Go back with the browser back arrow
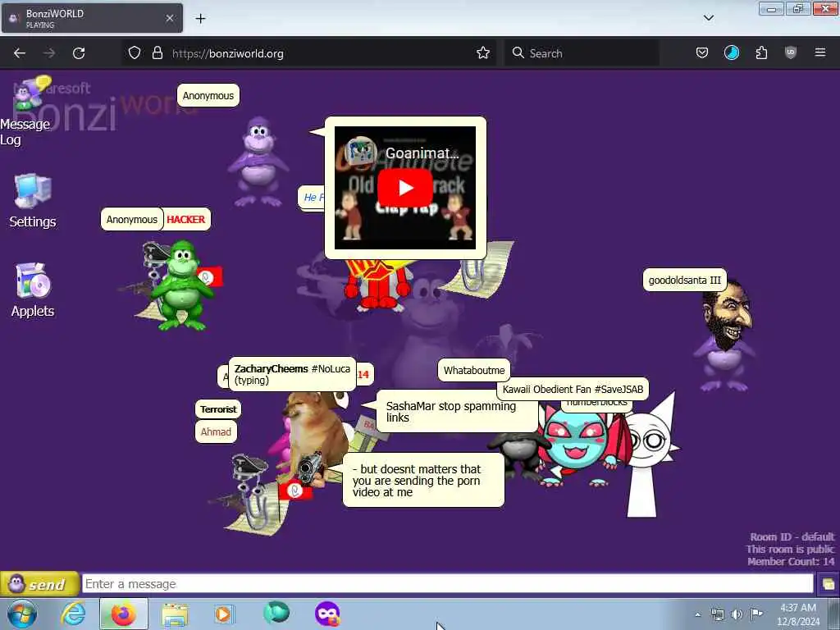840x630 pixels. pos(20,53)
